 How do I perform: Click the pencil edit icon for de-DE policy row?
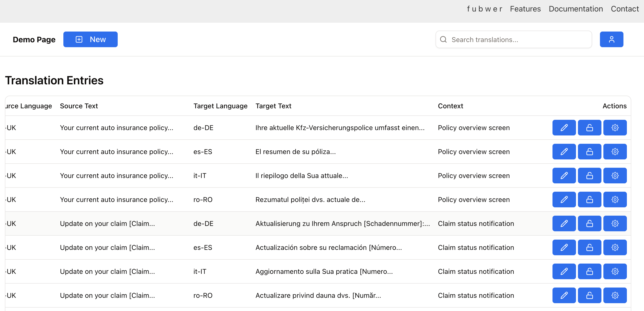(564, 128)
